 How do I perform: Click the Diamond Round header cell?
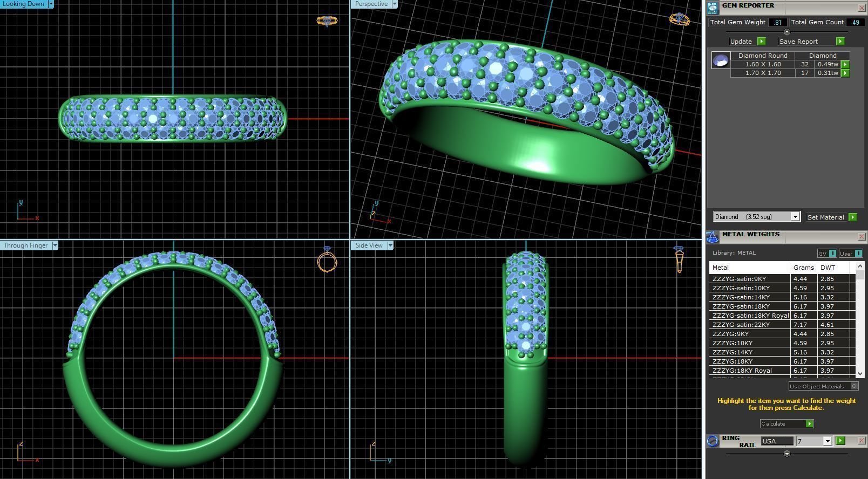click(x=763, y=56)
